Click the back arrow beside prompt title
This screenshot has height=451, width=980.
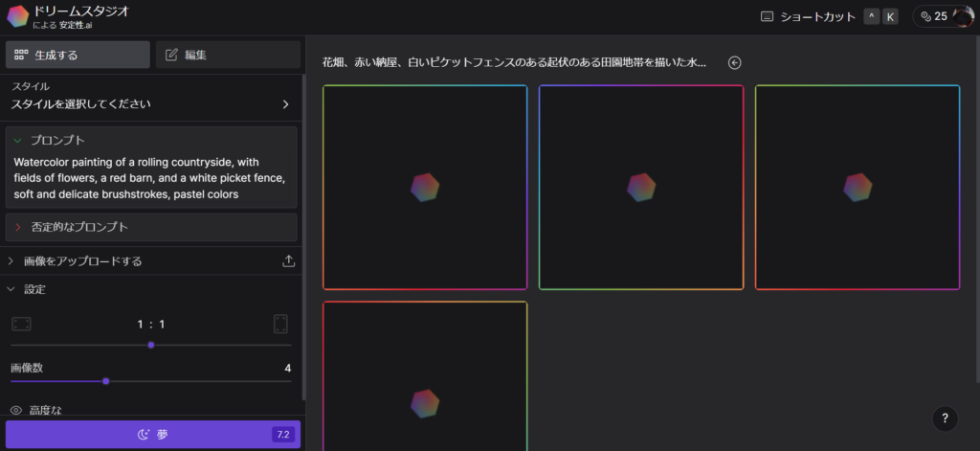coord(735,63)
